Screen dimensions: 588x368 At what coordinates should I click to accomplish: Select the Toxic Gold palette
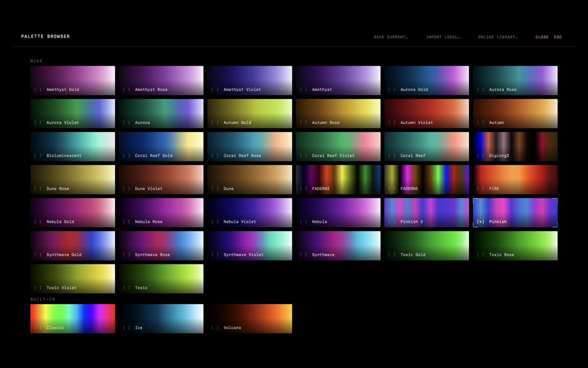tap(427, 246)
